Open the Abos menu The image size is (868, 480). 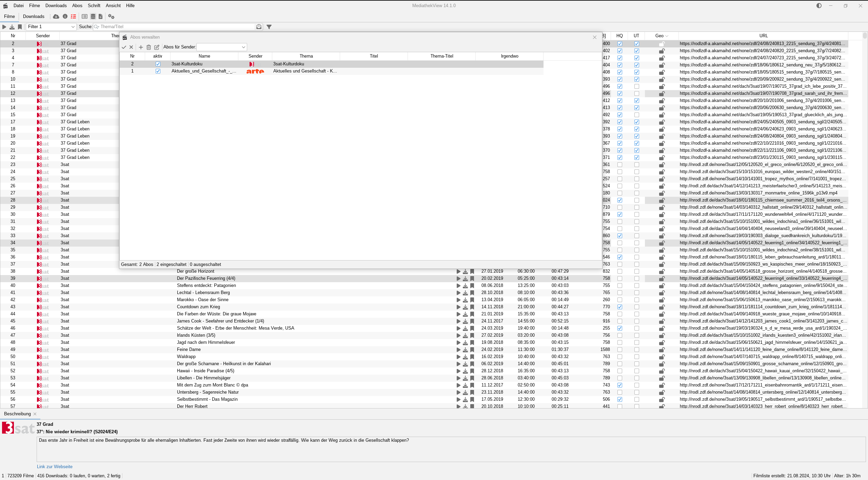77,5
